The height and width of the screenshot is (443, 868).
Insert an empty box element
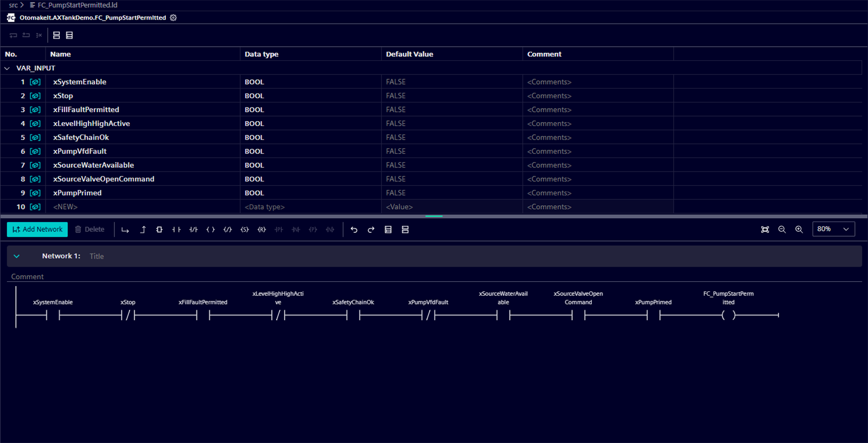click(x=159, y=230)
